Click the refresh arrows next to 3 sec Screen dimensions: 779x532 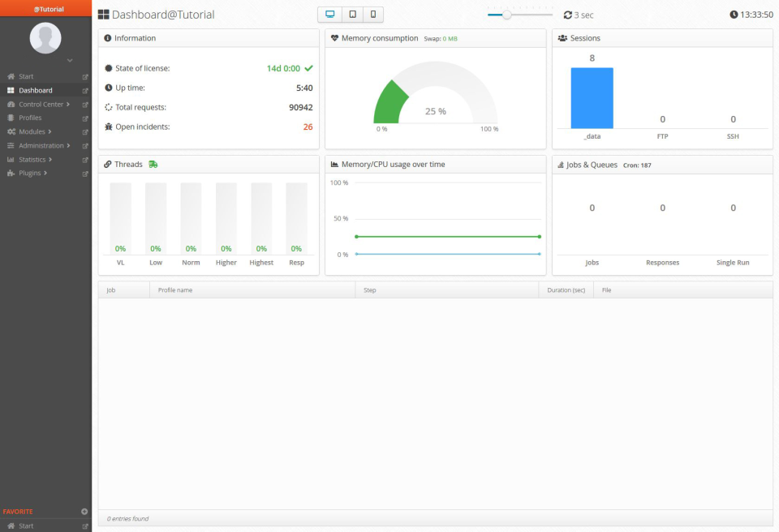[566, 14]
